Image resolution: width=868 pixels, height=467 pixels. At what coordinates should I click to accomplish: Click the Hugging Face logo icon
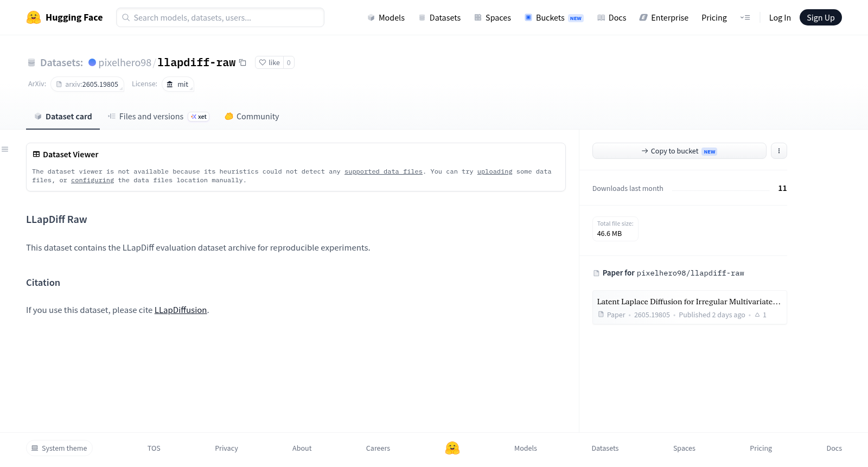[34, 17]
